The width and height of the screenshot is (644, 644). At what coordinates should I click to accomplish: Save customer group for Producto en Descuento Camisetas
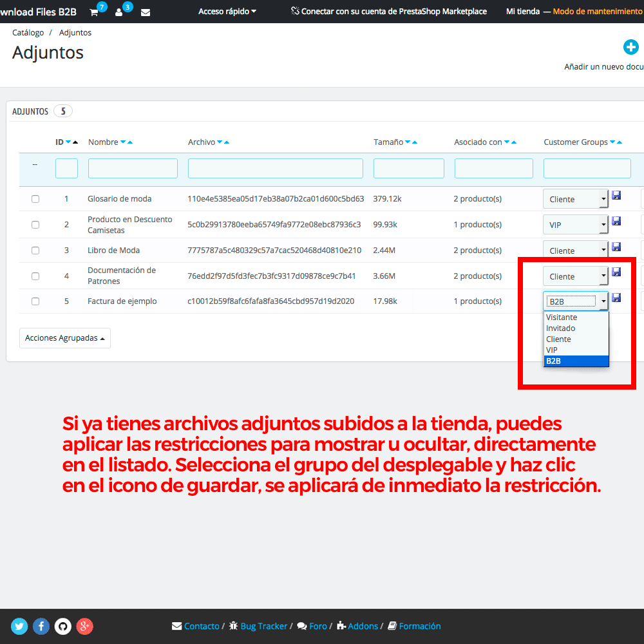[616, 221]
